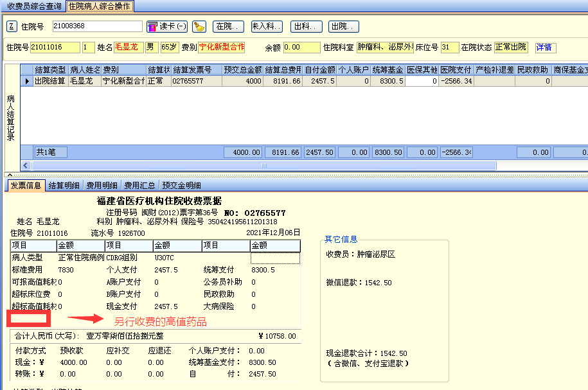Click the 统筹支付 value 8300.5 in invoice
This screenshot has width=588, height=390.
[x=263, y=270]
